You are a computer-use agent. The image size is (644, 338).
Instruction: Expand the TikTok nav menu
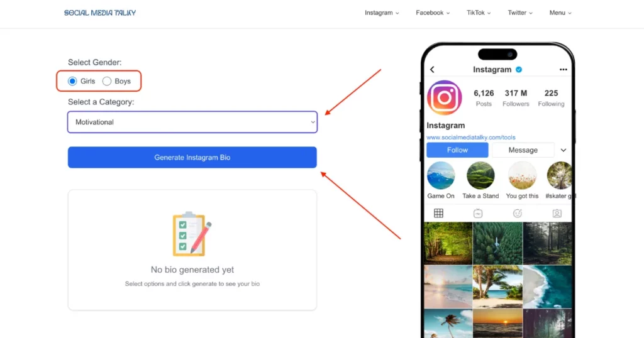point(479,13)
